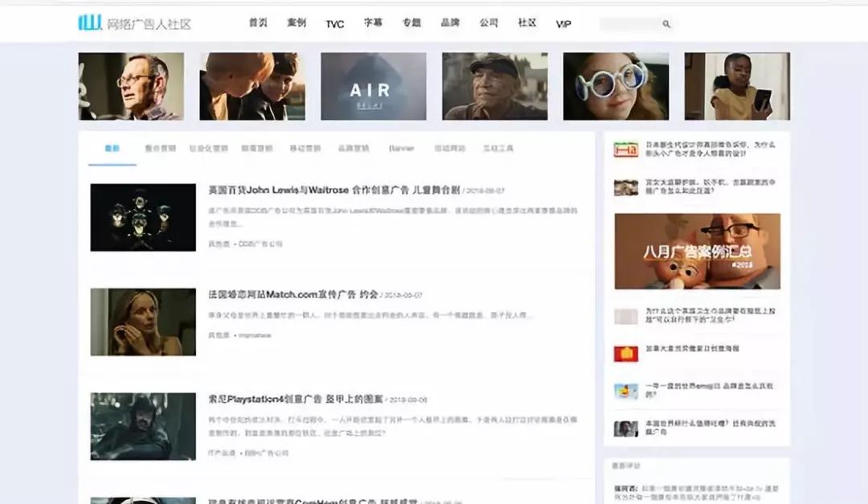The image size is (868, 504).
Task: Open the 公司 navigation item
Action: click(489, 23)
